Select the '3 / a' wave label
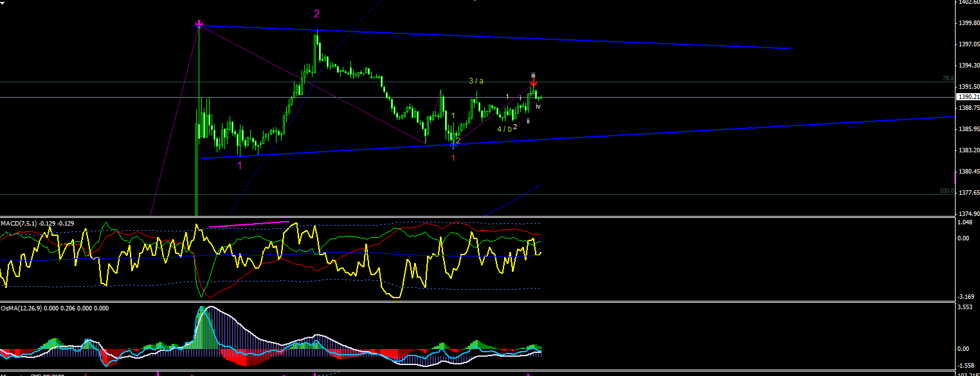The height and width of the screenshot is (376, 980). point(476,80)
